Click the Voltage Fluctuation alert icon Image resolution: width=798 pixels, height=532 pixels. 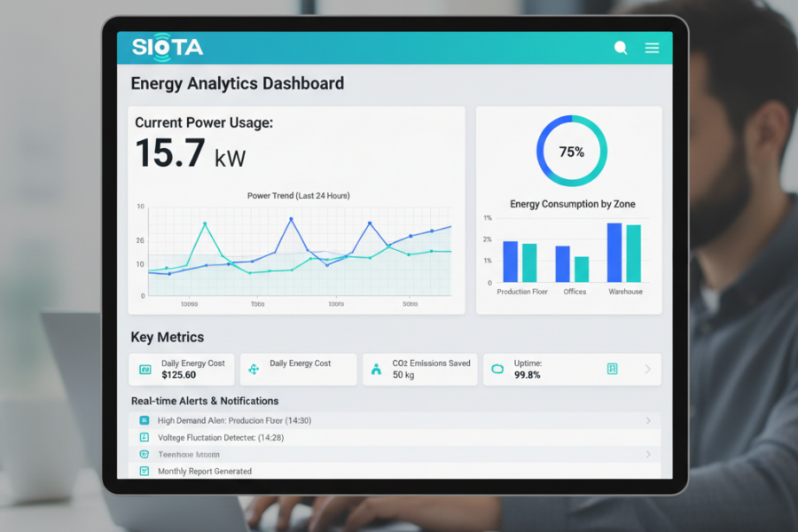pyautogui.click(x=145, y=437)
